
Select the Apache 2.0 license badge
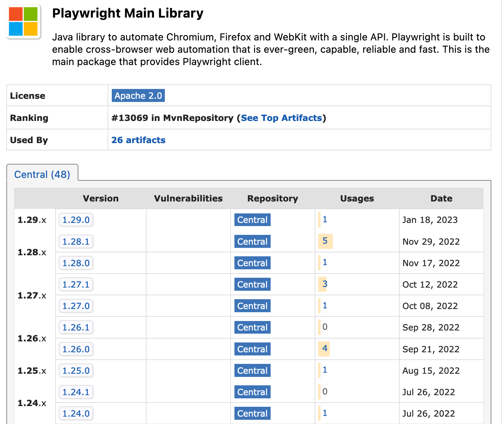pyautogui.click(x=138, y=95)
